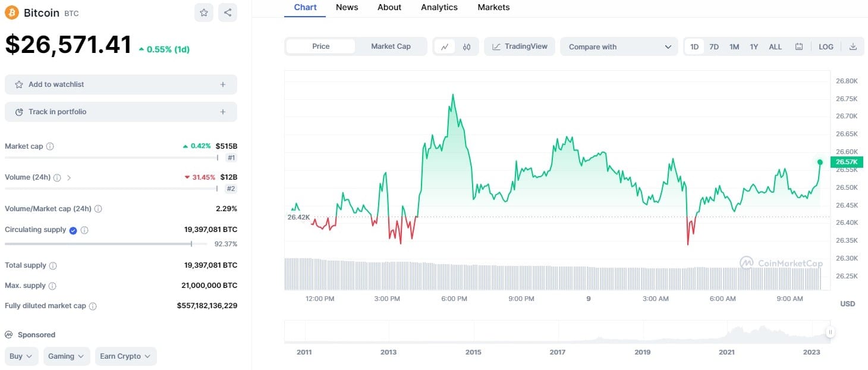Toggle LOG scale on the chart
Image resolution: width=868 pixels, height=370 pixels.
[x=826, y=46]
